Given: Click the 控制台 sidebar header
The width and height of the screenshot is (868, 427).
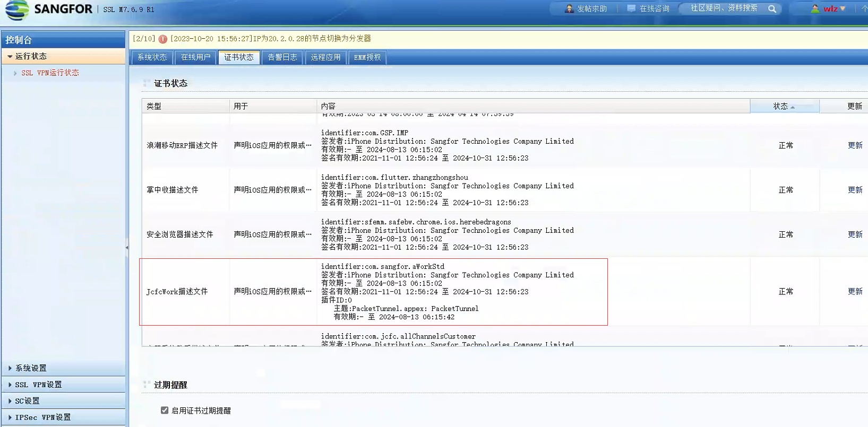Looking at the screenshot, I should [x=63, y=40].
